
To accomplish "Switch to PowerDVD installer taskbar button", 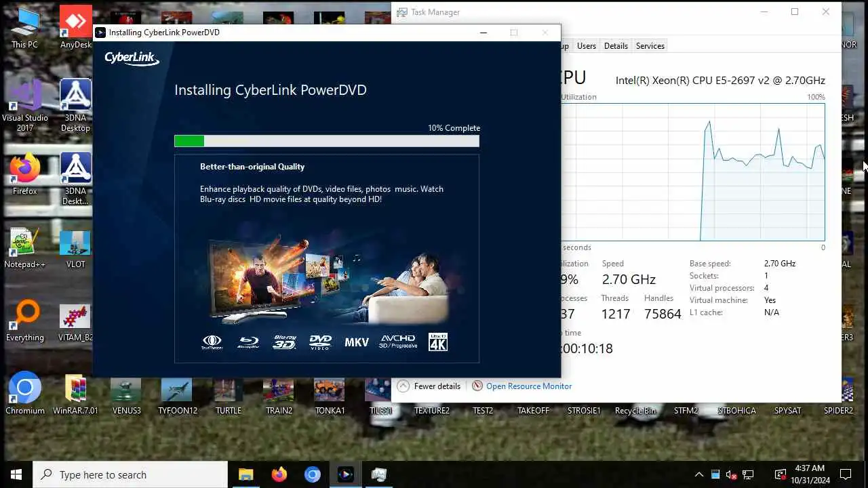I will click(345, 474).
